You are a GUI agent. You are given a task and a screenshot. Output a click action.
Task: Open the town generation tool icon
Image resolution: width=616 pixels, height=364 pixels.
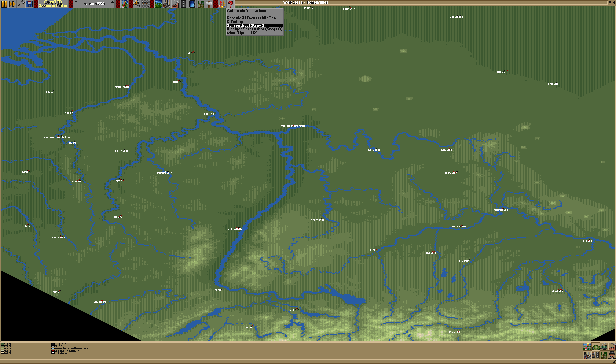click(x=167, y=4)
